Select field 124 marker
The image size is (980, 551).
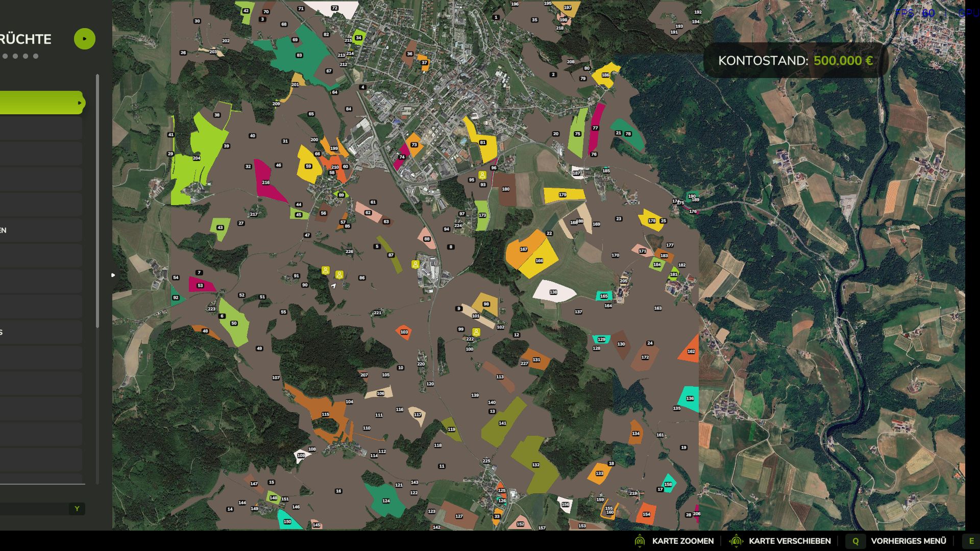386,501
